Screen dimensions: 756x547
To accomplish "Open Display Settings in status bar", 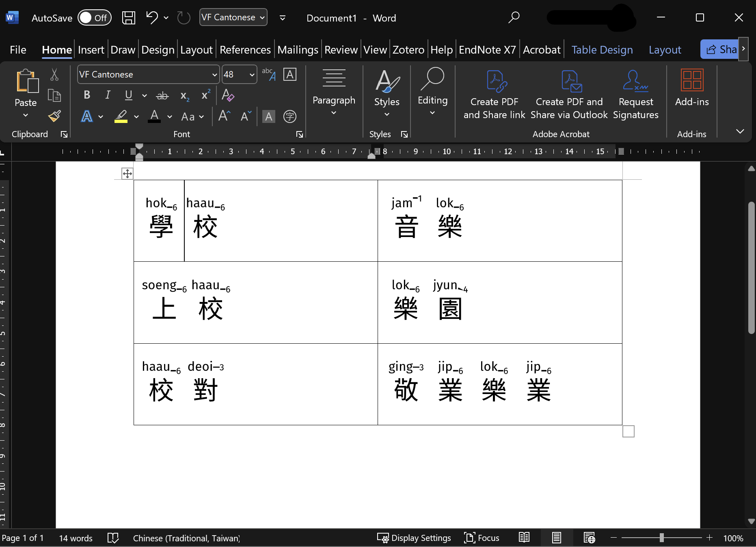I will coord(414,538).
